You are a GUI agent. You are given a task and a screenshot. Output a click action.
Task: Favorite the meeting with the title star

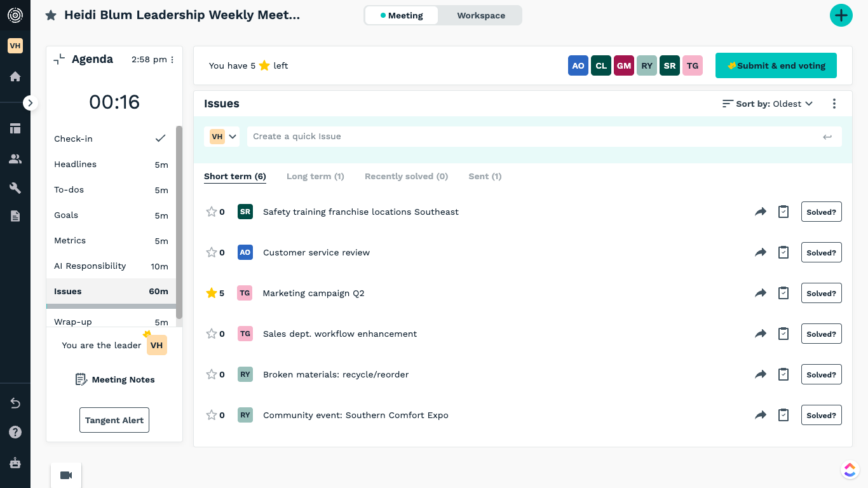click(x=51, y=15)
